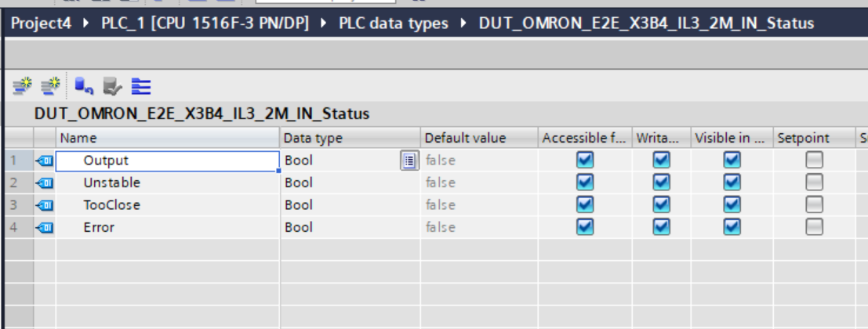
Task: Click DUT_OMRON_E2E_X3B4_IL3_2M_IN_Status in the breadcrumb
Action: (647, 23)
